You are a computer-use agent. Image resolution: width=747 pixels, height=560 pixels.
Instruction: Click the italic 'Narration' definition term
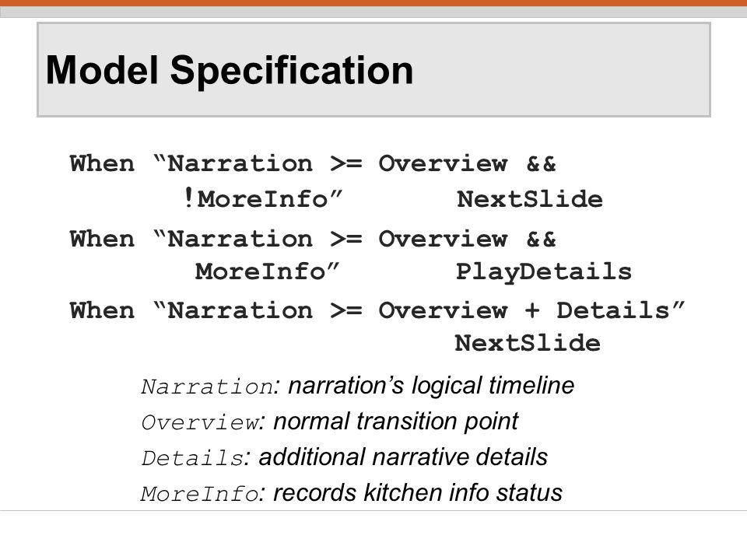(x=207, y=387)
